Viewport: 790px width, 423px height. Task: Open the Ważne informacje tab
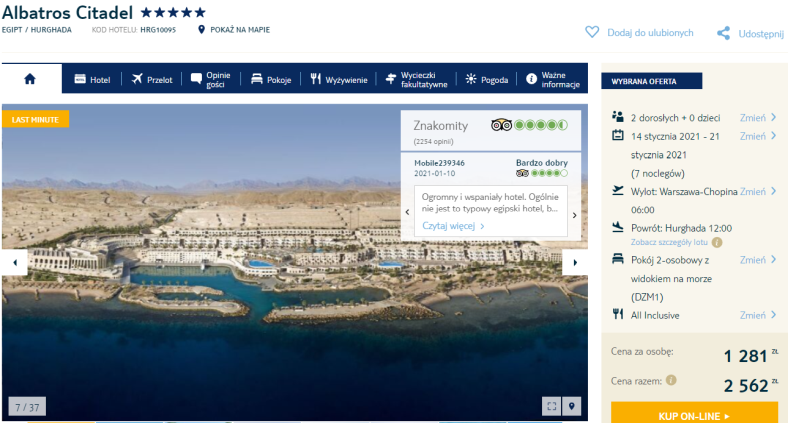[x=553, y=80]
